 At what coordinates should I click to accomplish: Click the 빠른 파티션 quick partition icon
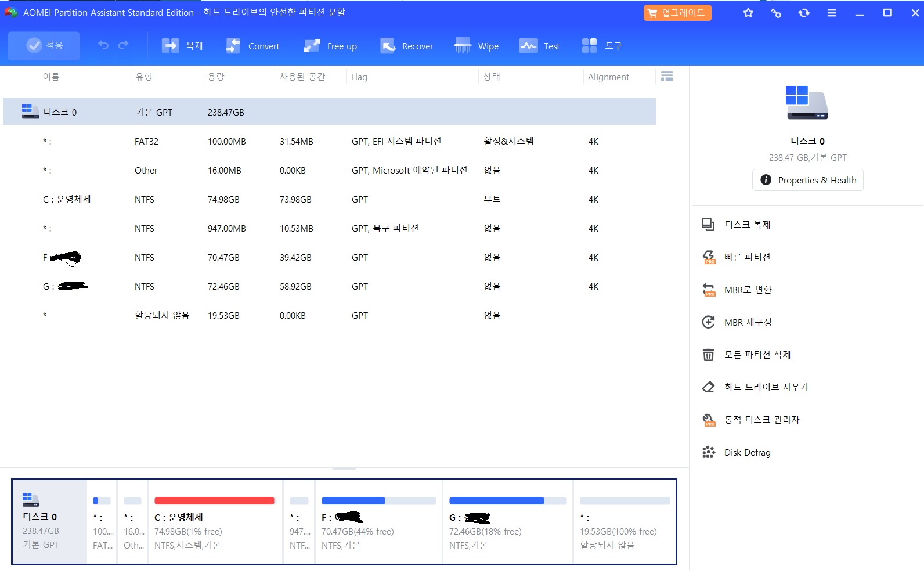point(709,257)
